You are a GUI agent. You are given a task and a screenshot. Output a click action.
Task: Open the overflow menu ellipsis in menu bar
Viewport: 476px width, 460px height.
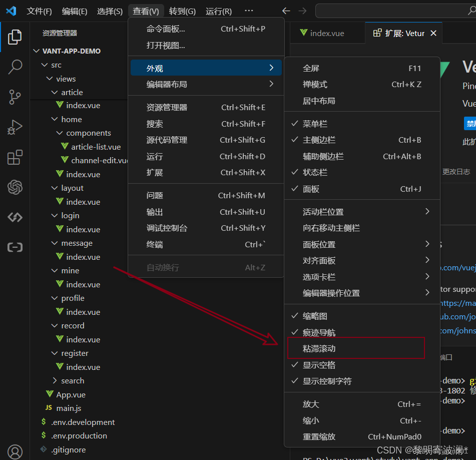249,11
